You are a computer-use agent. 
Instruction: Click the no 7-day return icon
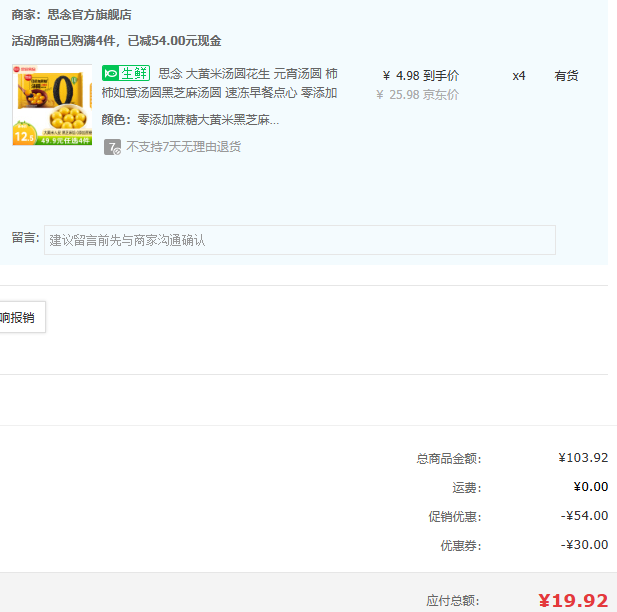click(113, 147)
